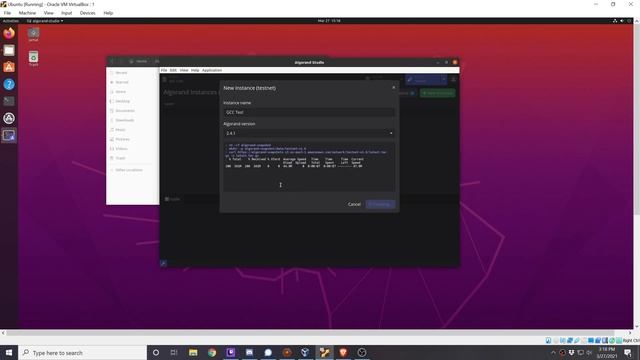This screenshot has width=640, height=360.
Task: Open the Help menu in Algorand Studio
Action: (195, 70)
